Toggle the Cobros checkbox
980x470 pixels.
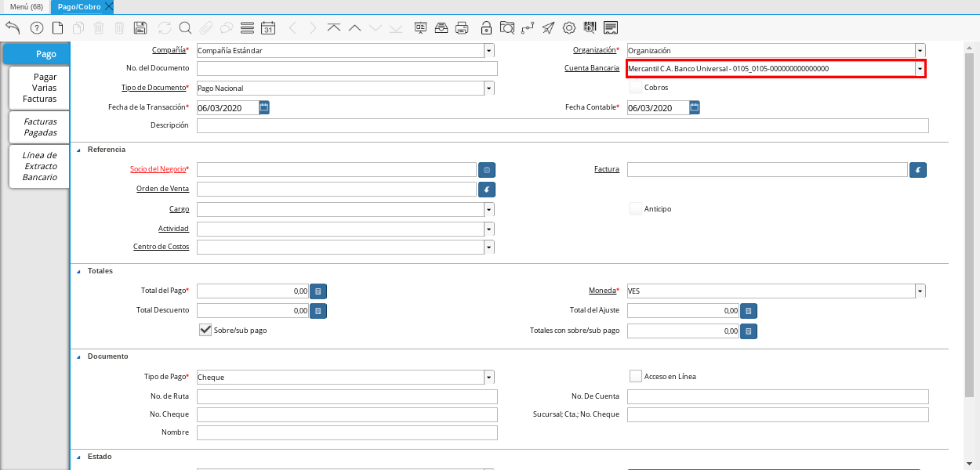636,88
